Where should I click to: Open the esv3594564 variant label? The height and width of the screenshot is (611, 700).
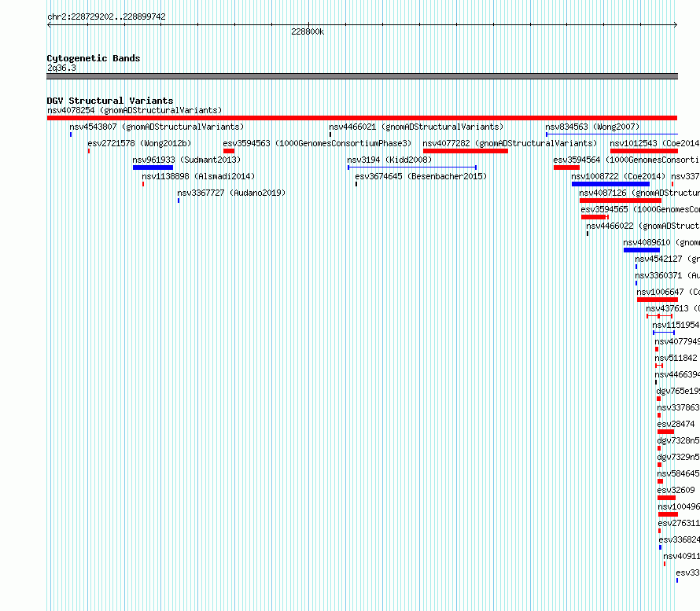click(626, 160)
